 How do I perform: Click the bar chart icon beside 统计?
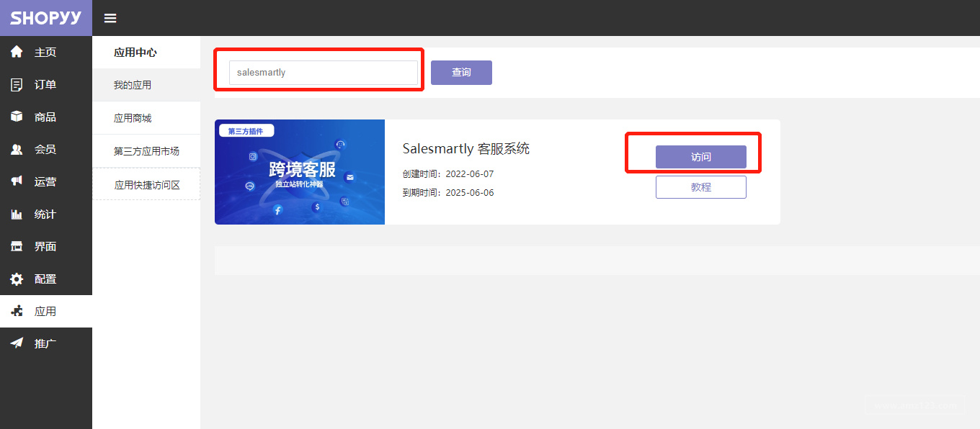pos(17,214)
